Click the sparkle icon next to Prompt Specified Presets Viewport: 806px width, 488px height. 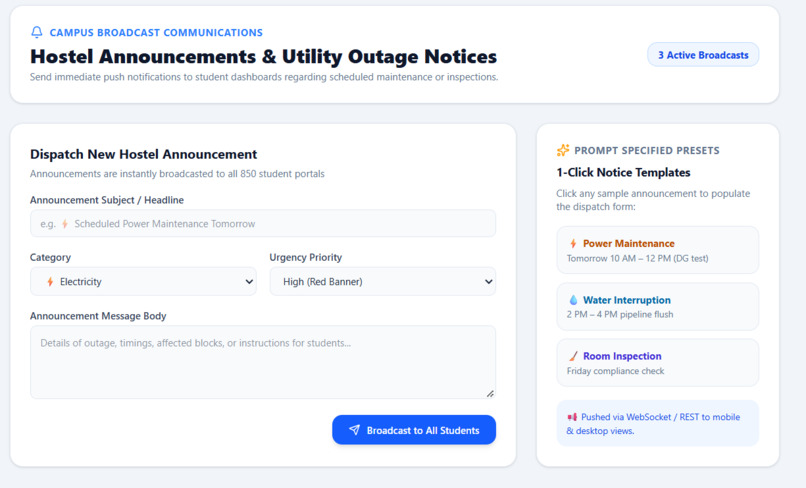click(x=563, y=150)
